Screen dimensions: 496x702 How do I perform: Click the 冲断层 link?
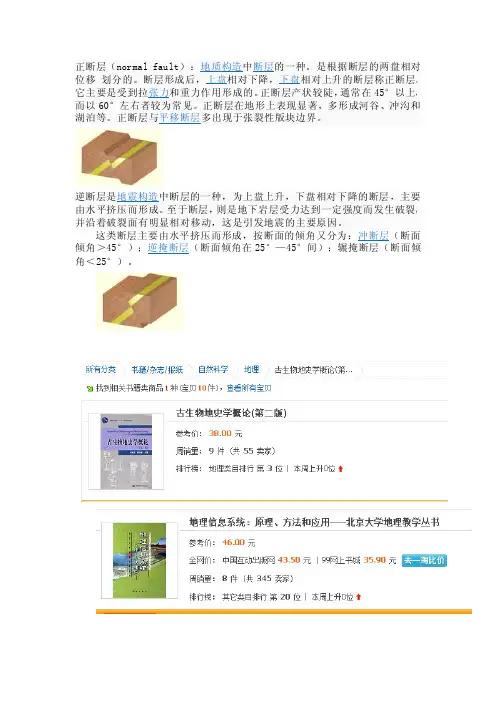pyautogui.click(x=373, y=235)
